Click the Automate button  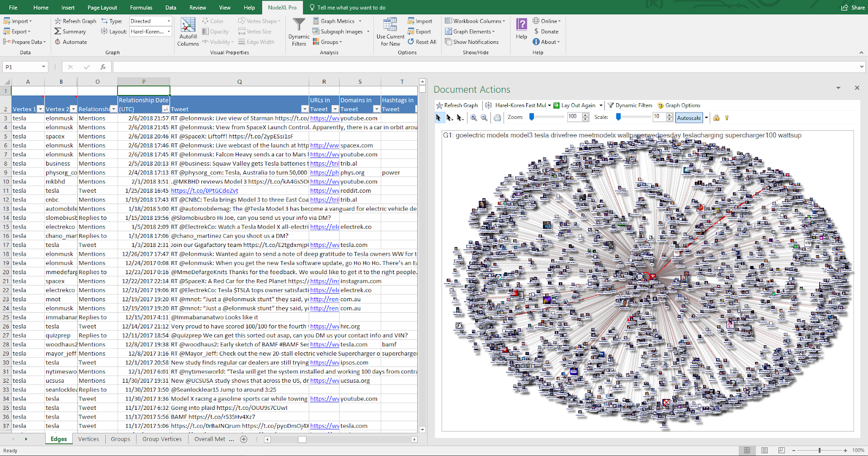(x=71, y=42)
